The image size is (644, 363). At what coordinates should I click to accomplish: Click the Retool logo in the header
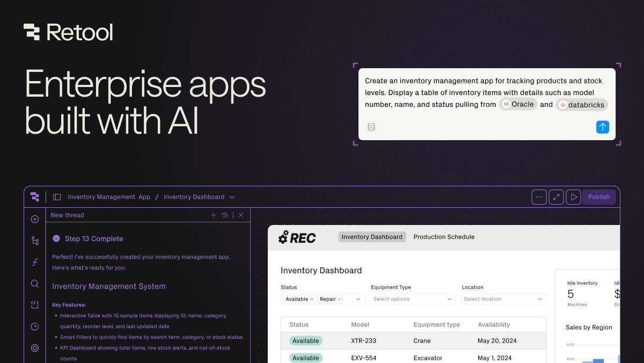[68, 32]
